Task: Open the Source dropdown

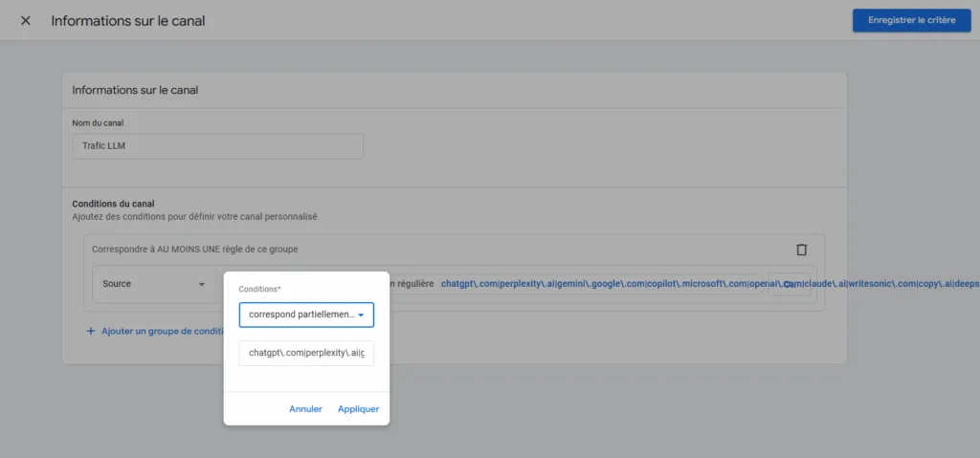Action: (x=154, y=284)
